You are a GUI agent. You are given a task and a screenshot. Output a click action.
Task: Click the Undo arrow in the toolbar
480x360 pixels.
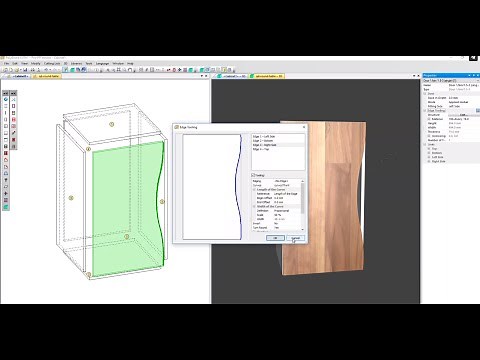46,70
